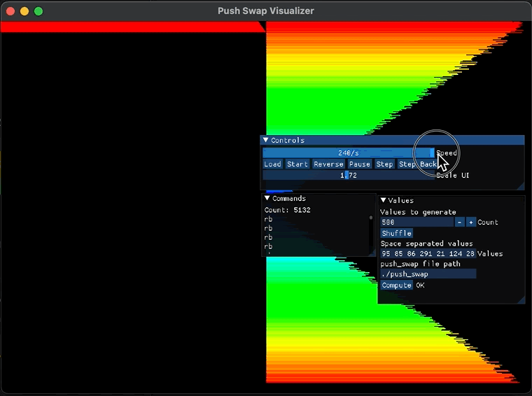Screen dimensions: 532x396
Task: Collapse the Commands panel triangle
Action: pyautogui.click(x=267, y=199)
